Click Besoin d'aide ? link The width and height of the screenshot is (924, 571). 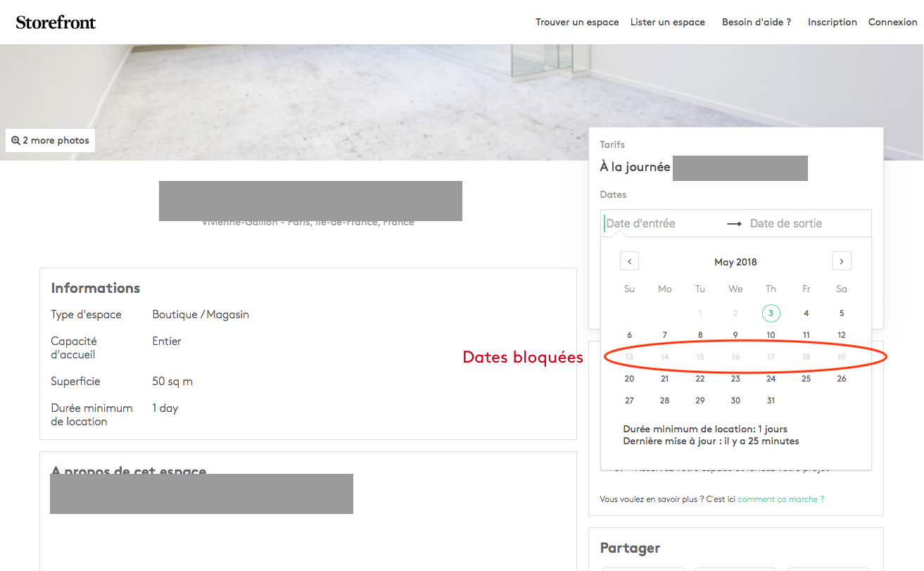[x=757, y=22]
